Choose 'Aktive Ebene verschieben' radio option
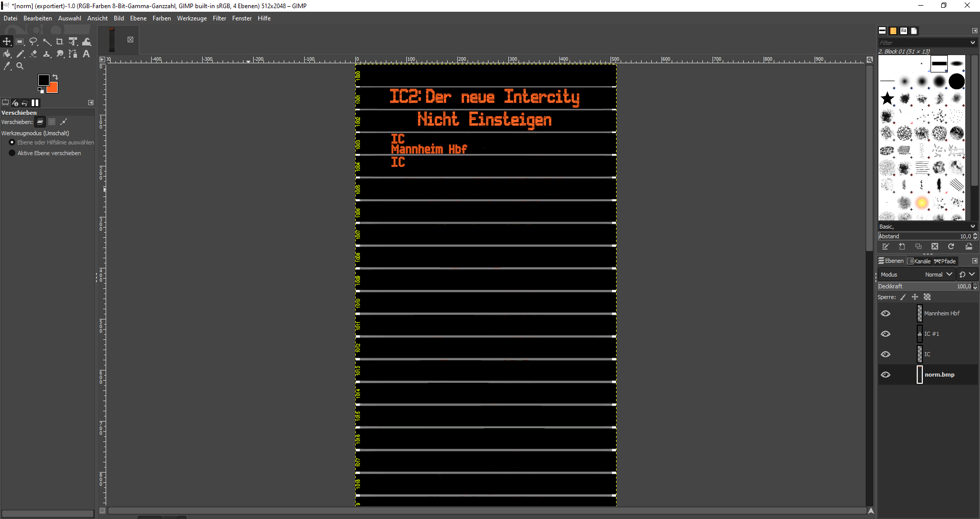This screenshot has height=519, width=980. coord(12,153)
